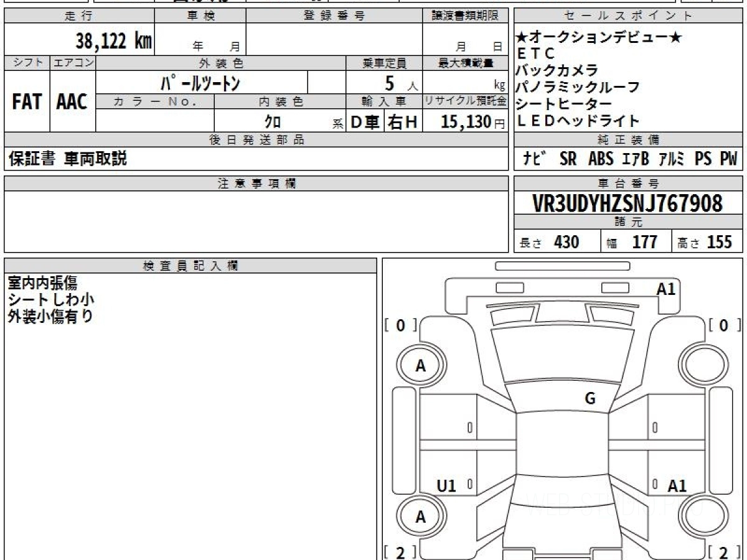747x560 pixels.
Task: Click the 右H steering value
Action: 403,122
